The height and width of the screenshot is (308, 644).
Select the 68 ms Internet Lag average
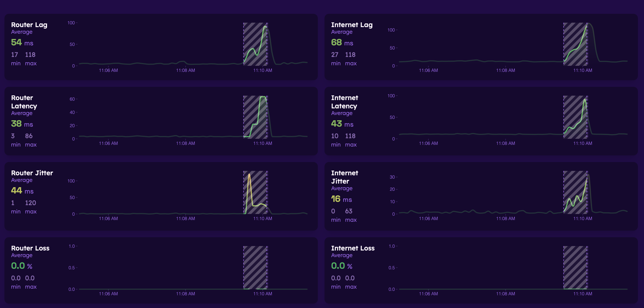pos(342,42)
